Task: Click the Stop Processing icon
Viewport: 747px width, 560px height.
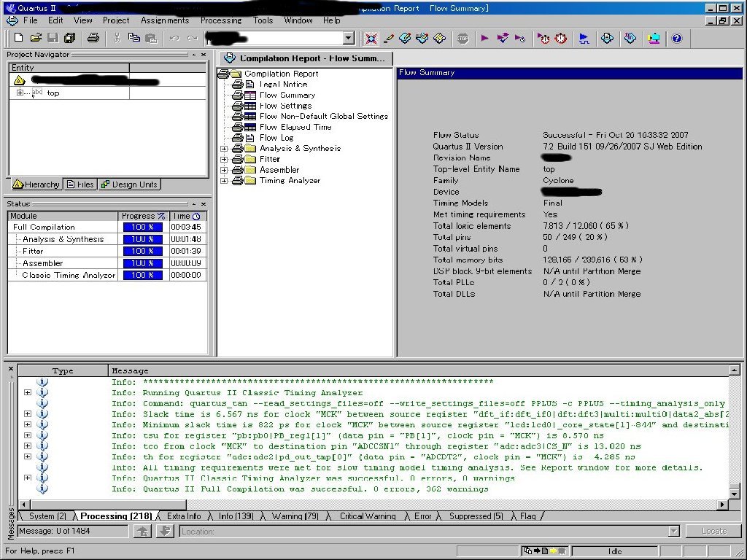Action: pos(462,38)
